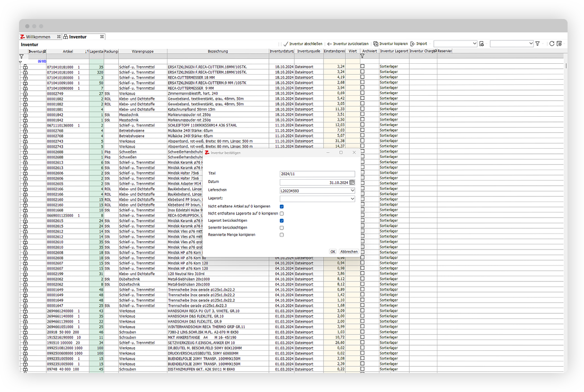Click the Titel input field
The height and width of the screenshot is (392, 584).
point(317,174)
